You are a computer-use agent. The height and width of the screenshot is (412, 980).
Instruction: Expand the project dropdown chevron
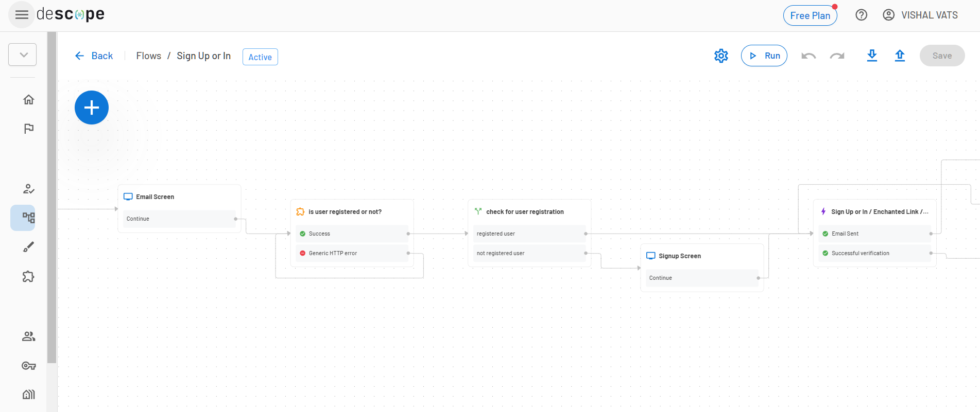click(x=23, y=55)
